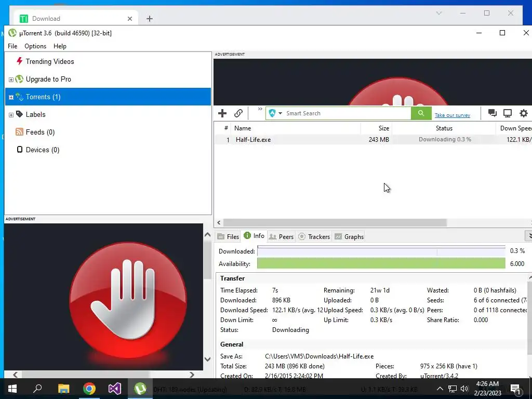Select Labels in the sidebar

coord(35,114)
